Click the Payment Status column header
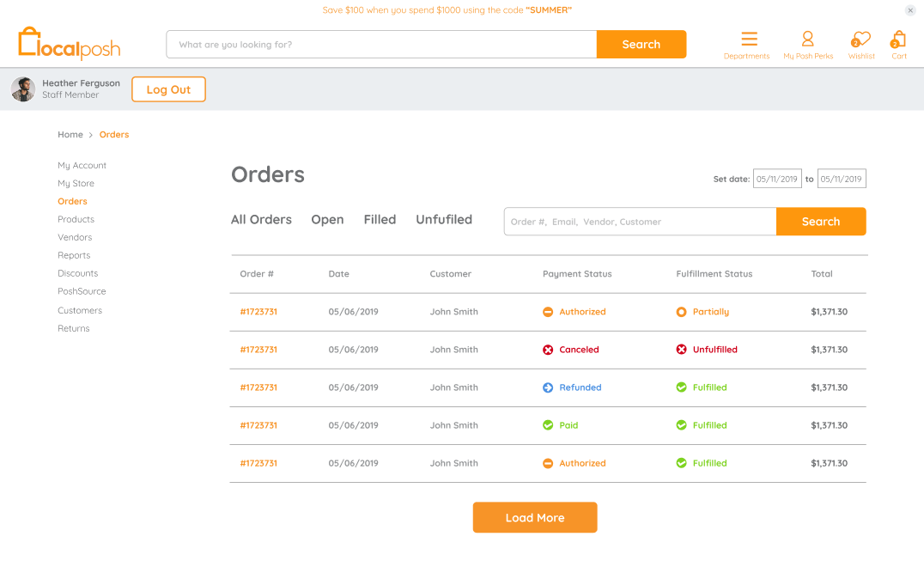This screenshot has height=567, width=924. click(x=577, y=273)
